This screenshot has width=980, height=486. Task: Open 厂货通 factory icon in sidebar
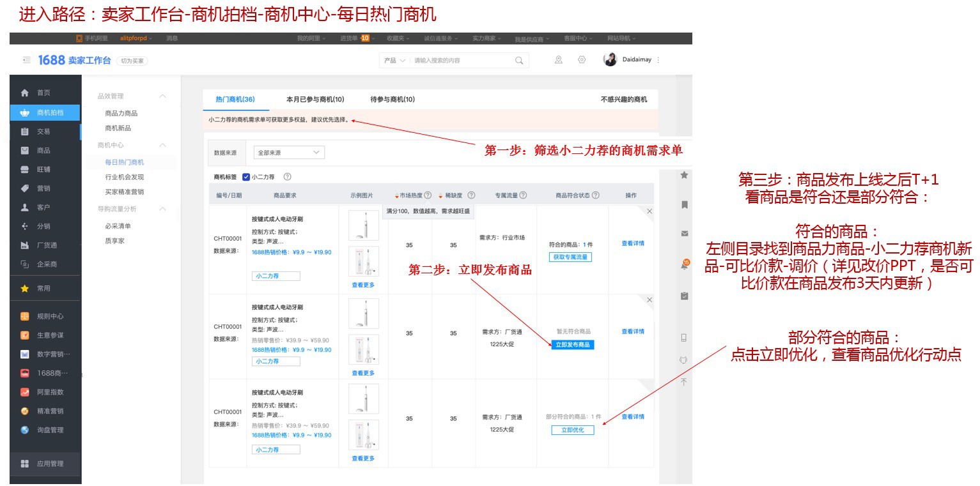(x=25, y=245)
